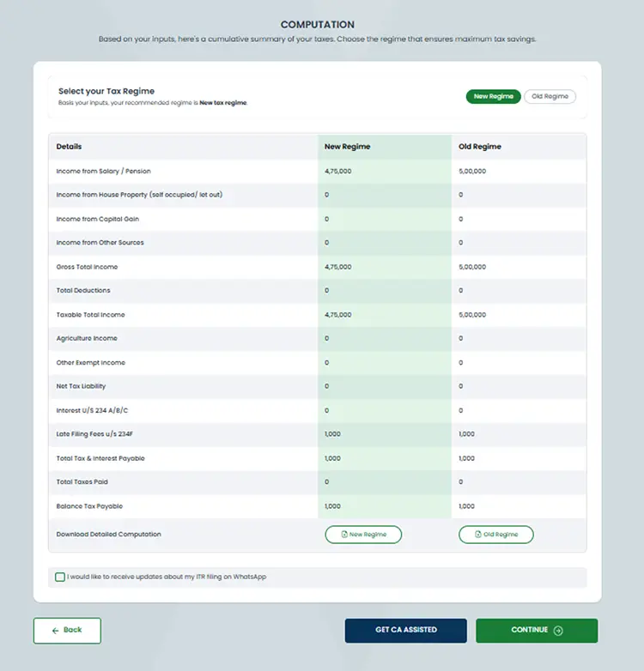Click 'Late Filing Fees u/s 234F' row label
The height and width of the screenshot is (671, 644).
click(x=94, y=434)
